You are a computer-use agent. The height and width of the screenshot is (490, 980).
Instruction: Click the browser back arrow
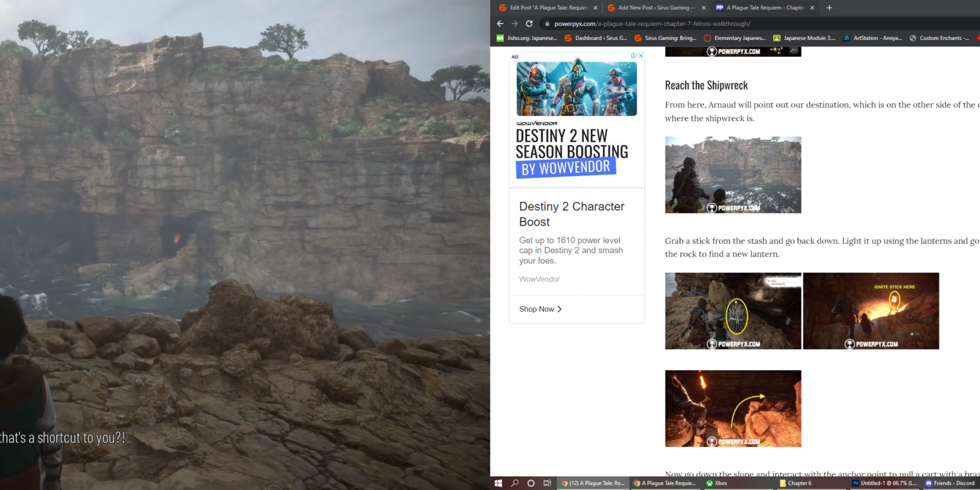point(500,24)
